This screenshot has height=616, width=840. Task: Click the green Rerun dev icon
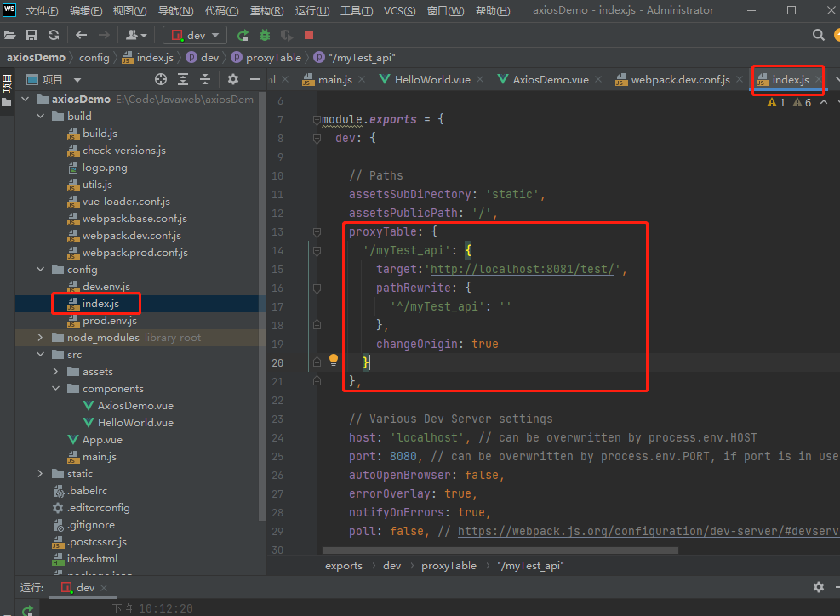pos(243,36)
